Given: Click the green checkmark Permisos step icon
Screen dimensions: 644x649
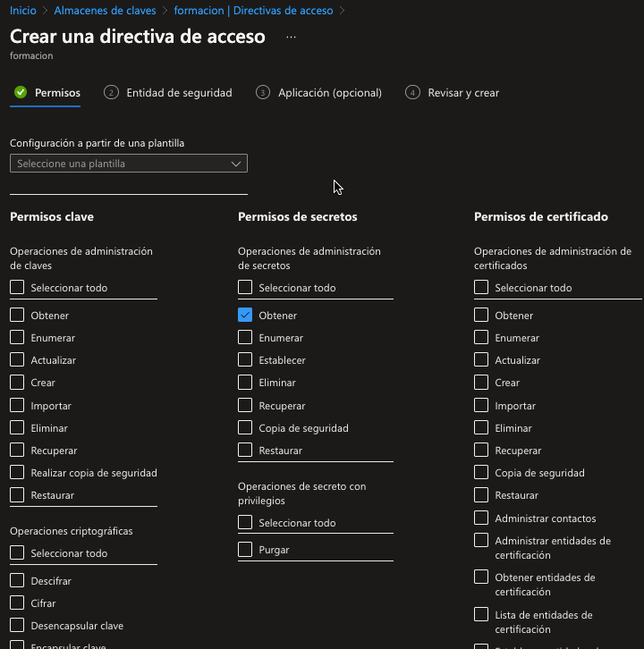Looking at the screenshot, I should click(x=21, y=92).
